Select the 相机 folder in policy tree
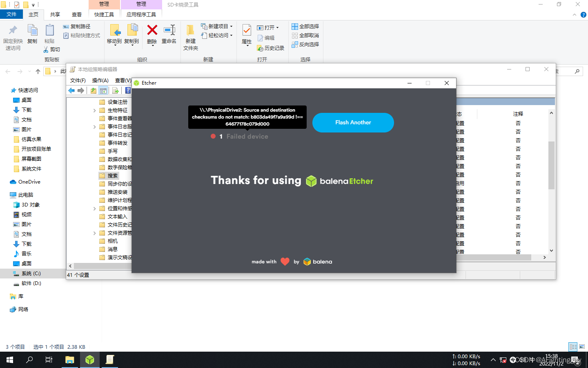The image size is (588, 368). 108,241
